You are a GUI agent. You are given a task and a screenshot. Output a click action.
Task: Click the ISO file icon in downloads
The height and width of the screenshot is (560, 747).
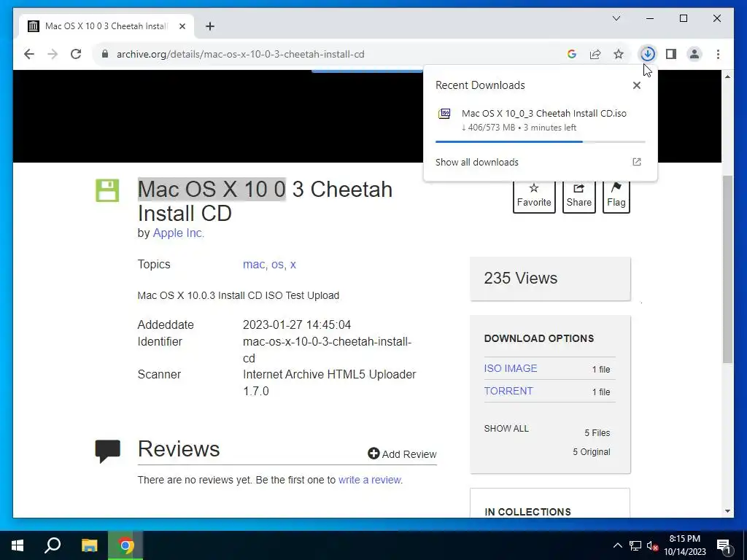point(444,114)
